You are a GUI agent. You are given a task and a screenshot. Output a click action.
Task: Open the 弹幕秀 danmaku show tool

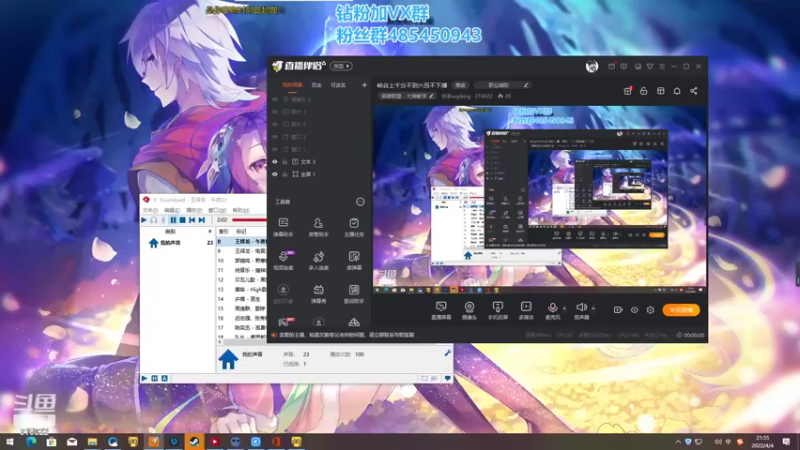[x=318, y=294]
